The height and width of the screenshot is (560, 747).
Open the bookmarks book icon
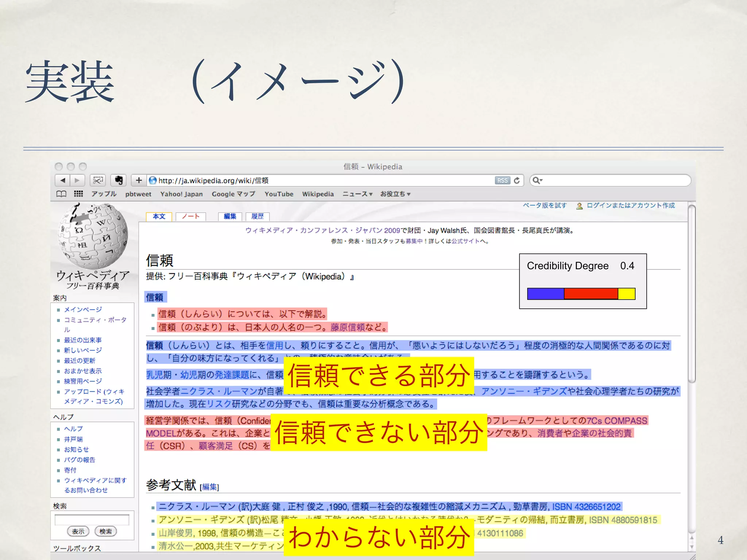[61, 194]
